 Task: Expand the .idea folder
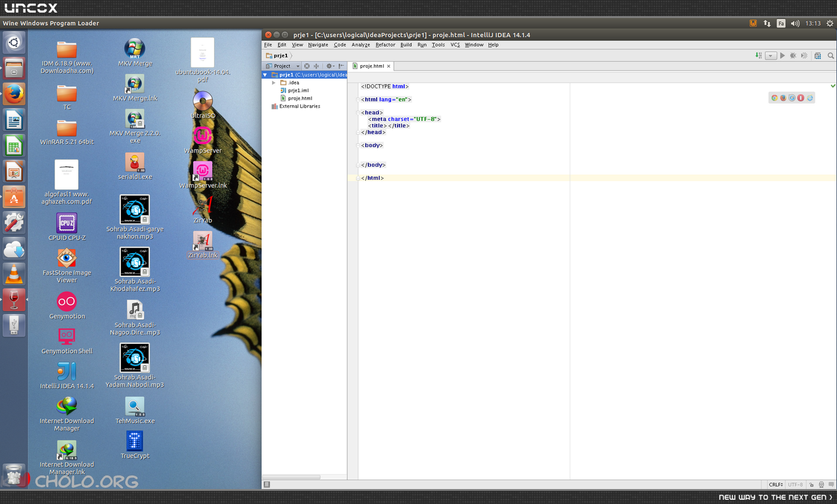point(274,83)
